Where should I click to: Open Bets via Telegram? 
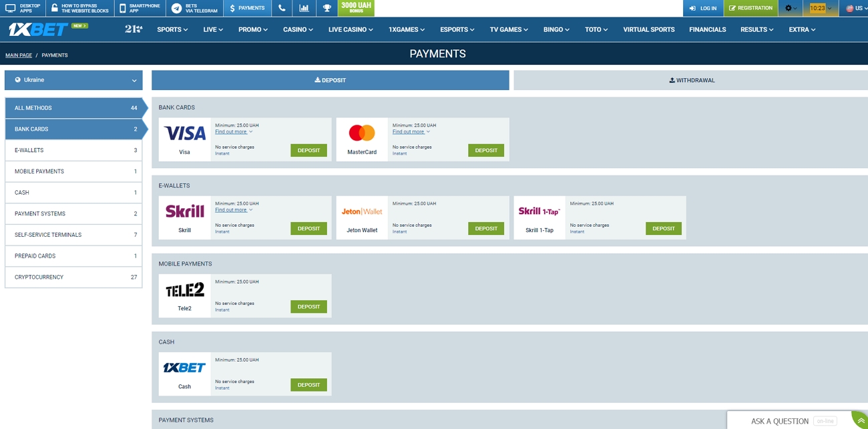194,8
